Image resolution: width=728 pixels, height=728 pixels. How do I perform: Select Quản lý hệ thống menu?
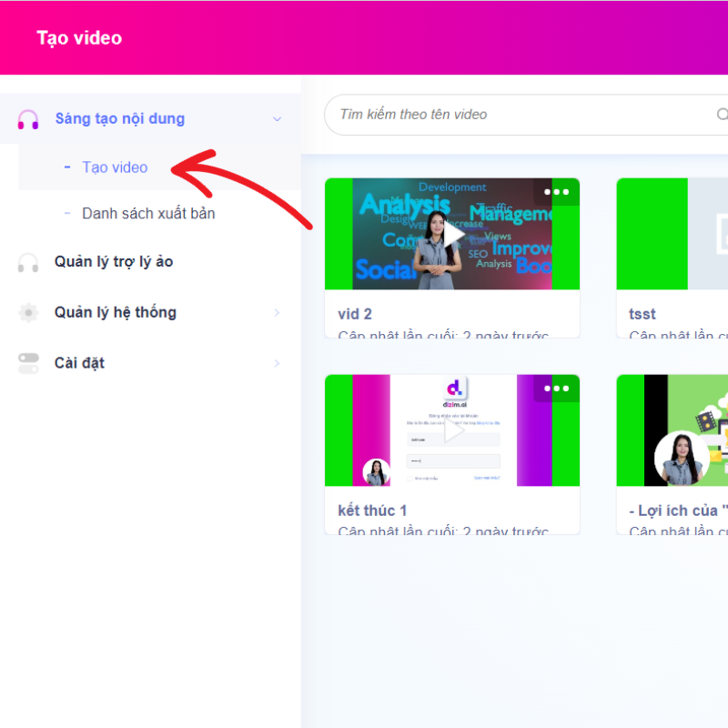pos(150,313)
